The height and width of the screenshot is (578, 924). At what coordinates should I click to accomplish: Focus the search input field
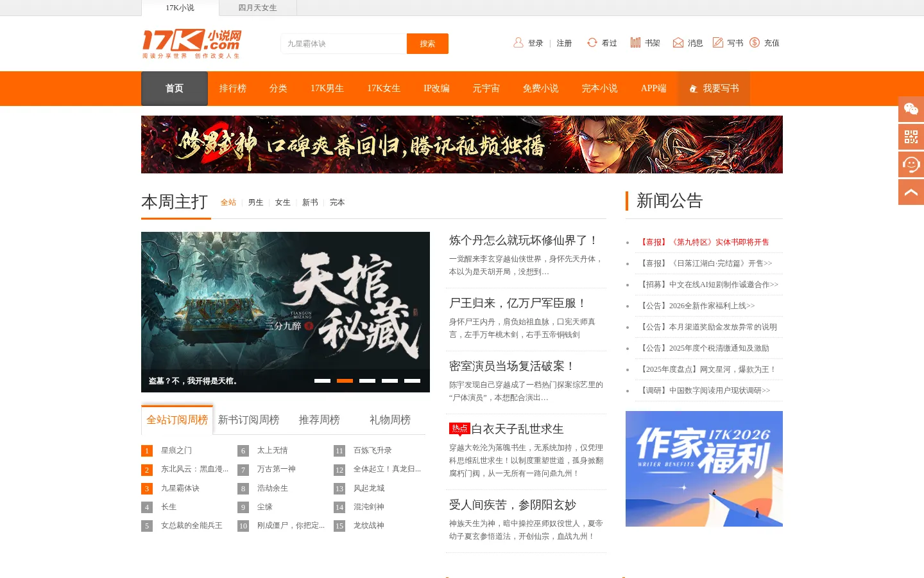(343, 44)
